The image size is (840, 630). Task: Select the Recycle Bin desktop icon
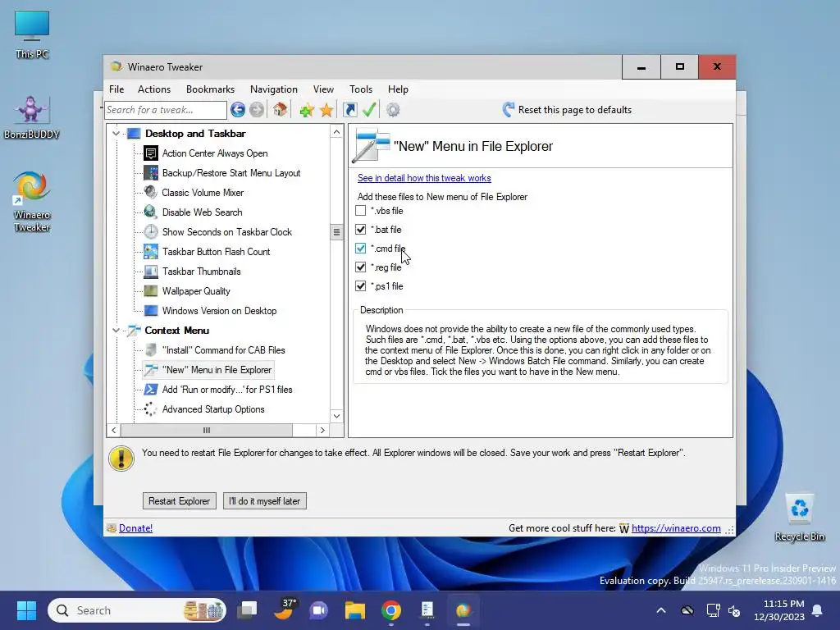(799, 518)
